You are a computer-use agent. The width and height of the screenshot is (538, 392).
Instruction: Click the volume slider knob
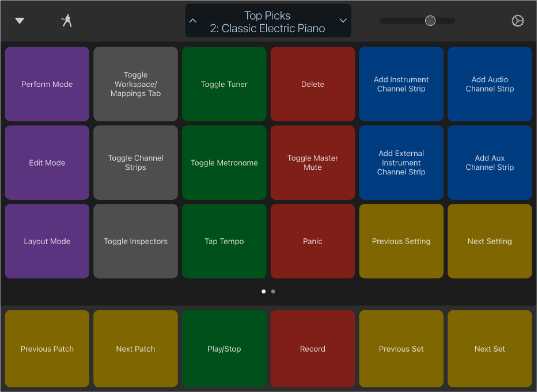[430, 21]
